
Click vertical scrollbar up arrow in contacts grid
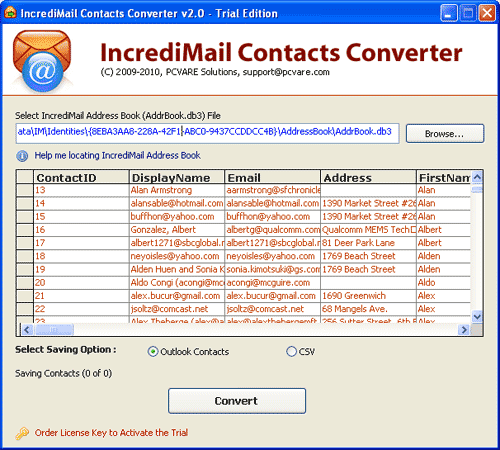coord(477,177)
